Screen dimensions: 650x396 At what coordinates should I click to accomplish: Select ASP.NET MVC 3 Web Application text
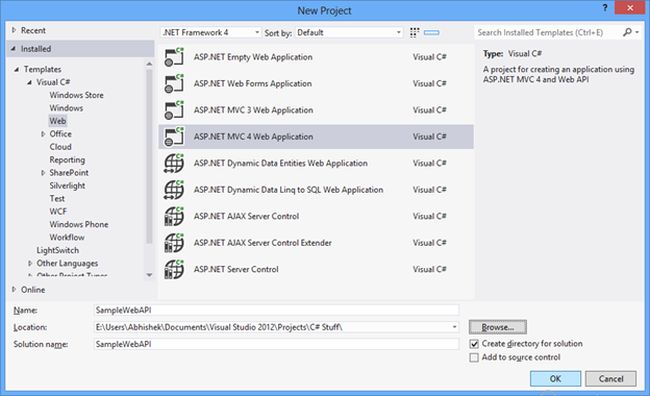point(253,110)
